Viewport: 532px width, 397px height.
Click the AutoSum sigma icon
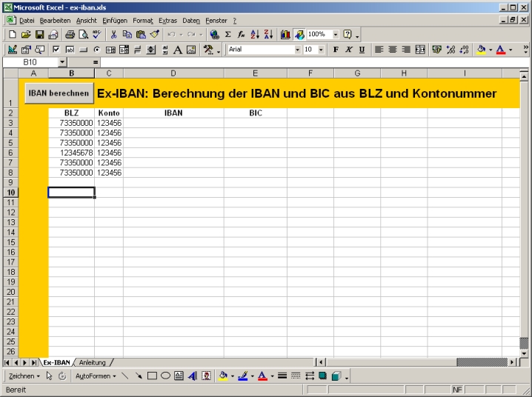click(228, 34)
